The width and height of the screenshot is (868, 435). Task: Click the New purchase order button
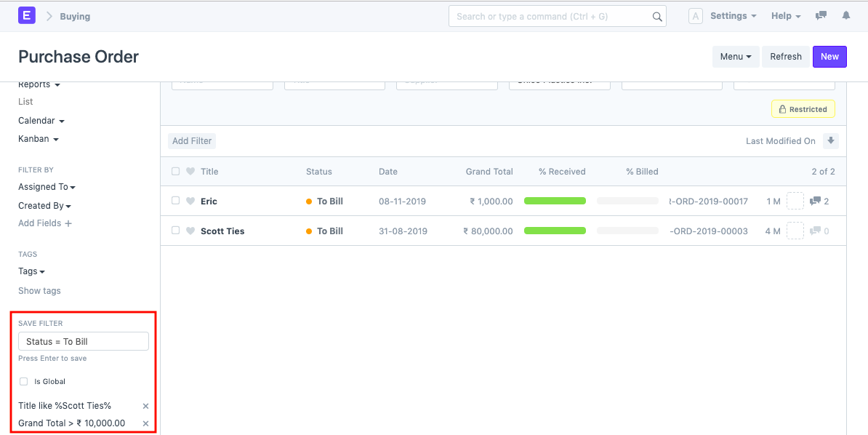829,57
